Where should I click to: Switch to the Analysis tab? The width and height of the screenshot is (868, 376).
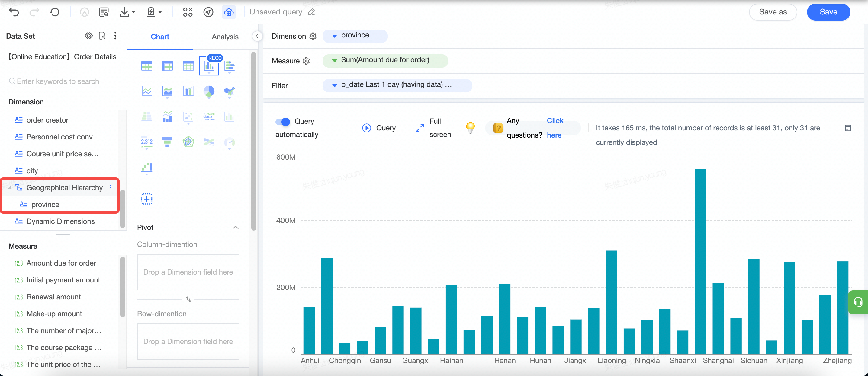pos(225,37)
